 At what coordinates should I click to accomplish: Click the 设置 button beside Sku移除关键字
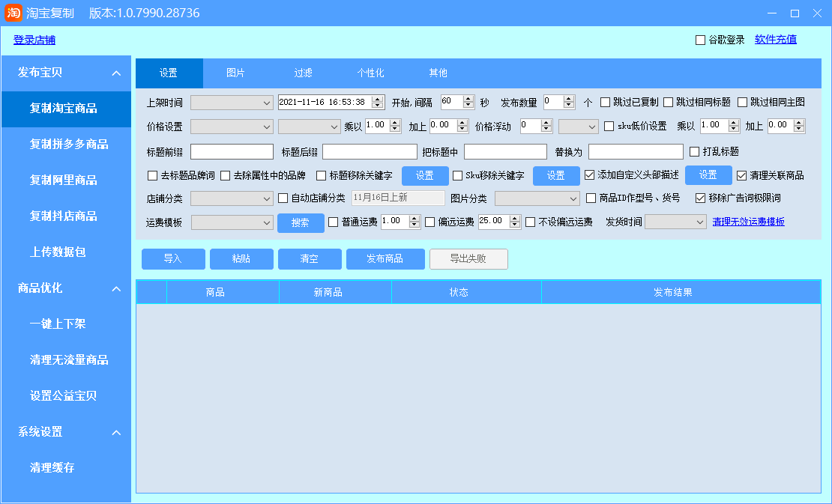click(556, 175)
